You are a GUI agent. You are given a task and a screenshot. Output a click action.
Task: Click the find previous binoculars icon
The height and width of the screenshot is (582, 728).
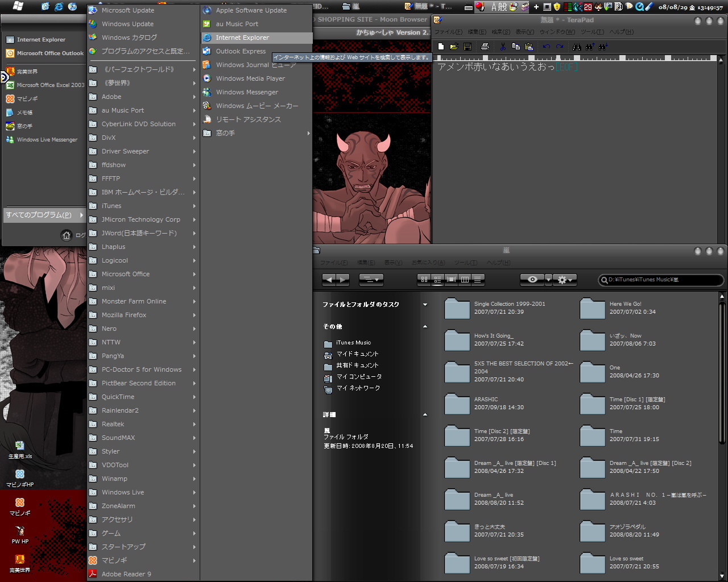(590, 47)
